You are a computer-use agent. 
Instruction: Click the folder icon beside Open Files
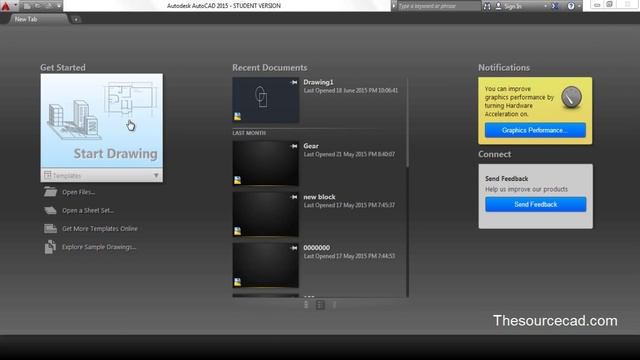coord(50,191)
